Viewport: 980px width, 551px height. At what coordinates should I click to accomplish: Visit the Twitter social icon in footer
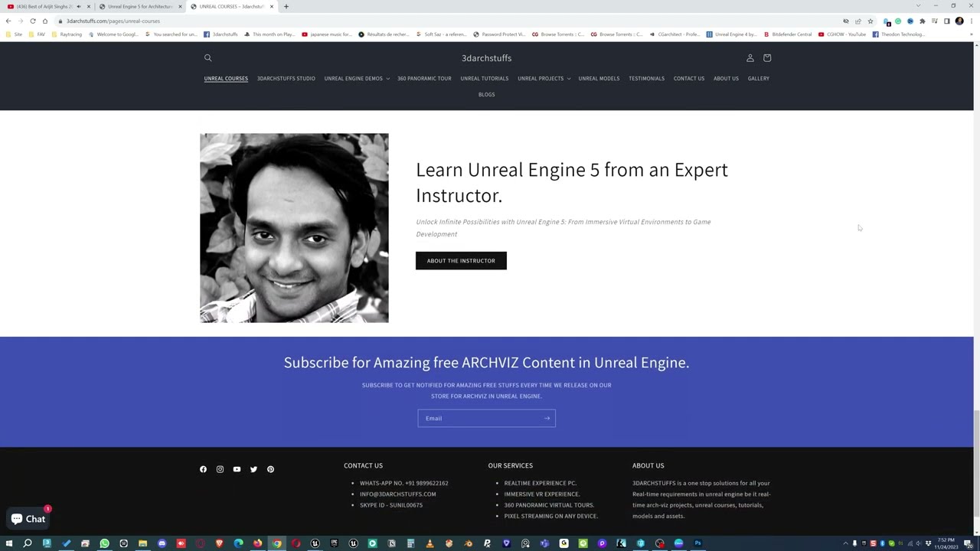(x=253, y=469)
